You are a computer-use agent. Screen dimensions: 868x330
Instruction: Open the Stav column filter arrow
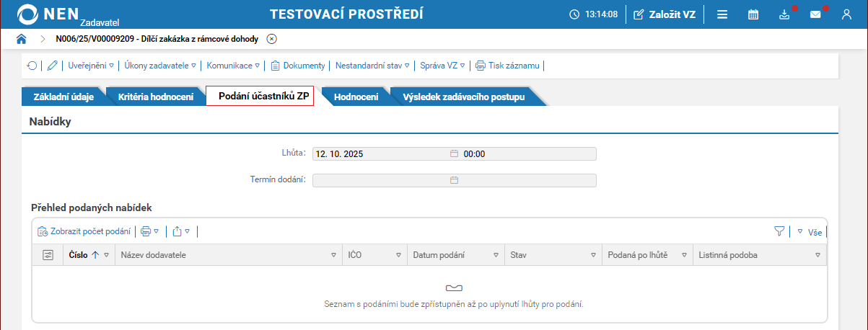tap(593, 255)
